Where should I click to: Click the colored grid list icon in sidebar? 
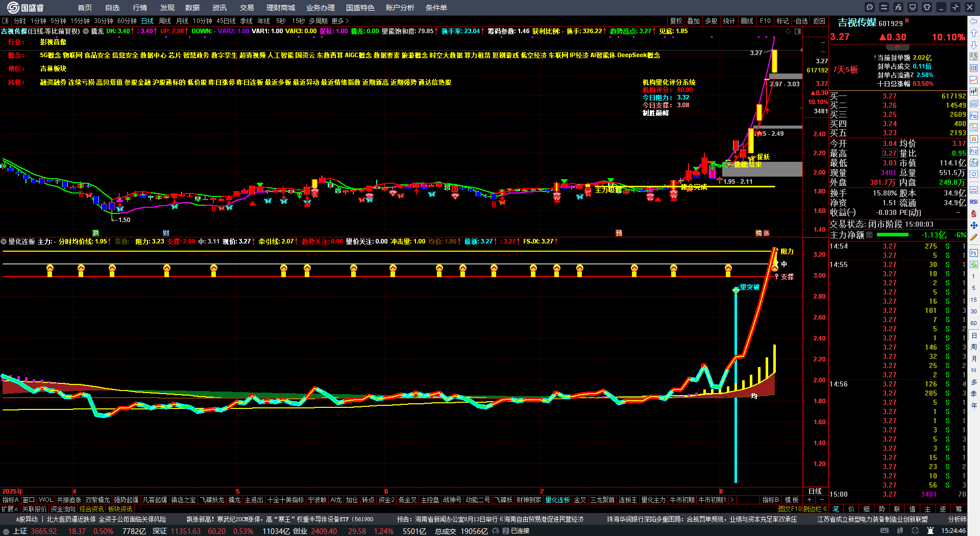pos(974,68)
